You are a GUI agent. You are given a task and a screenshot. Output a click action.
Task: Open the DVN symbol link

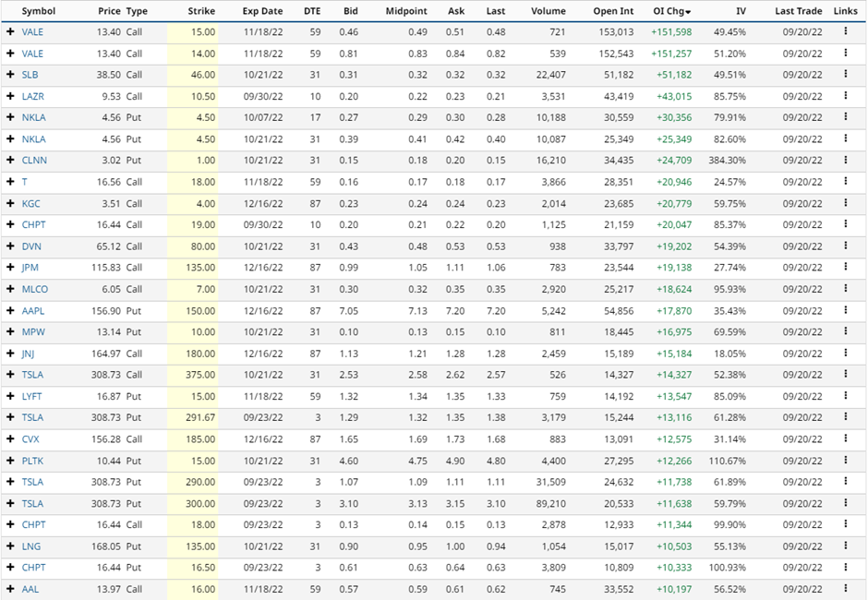(31, 246)
